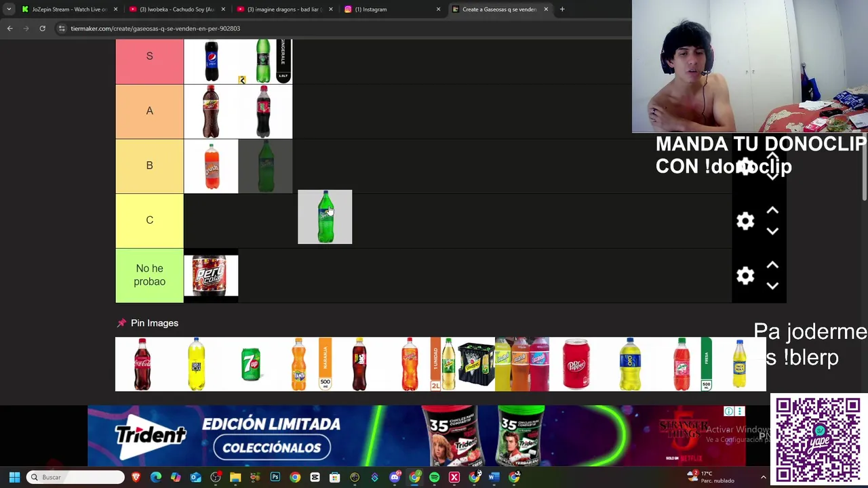Pick the Fanta Naranja bottle from the pool
Image resolution: width=868 pixels, height=488 pixels.
(305, 364)
